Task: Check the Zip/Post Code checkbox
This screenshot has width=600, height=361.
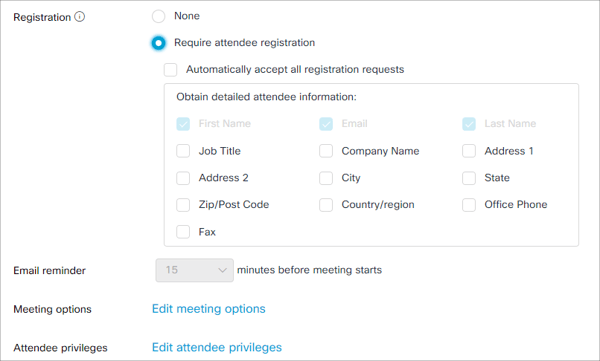Action: point(183,205)
